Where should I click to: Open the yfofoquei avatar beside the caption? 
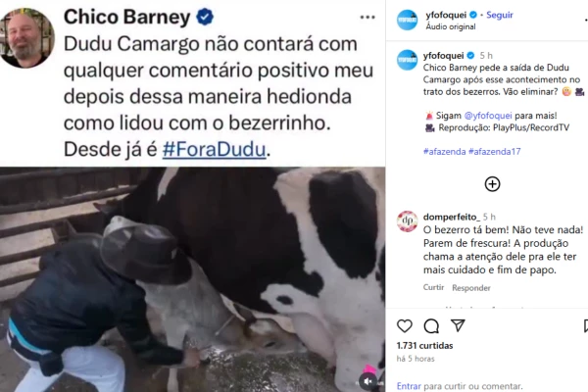pos(407,60)
